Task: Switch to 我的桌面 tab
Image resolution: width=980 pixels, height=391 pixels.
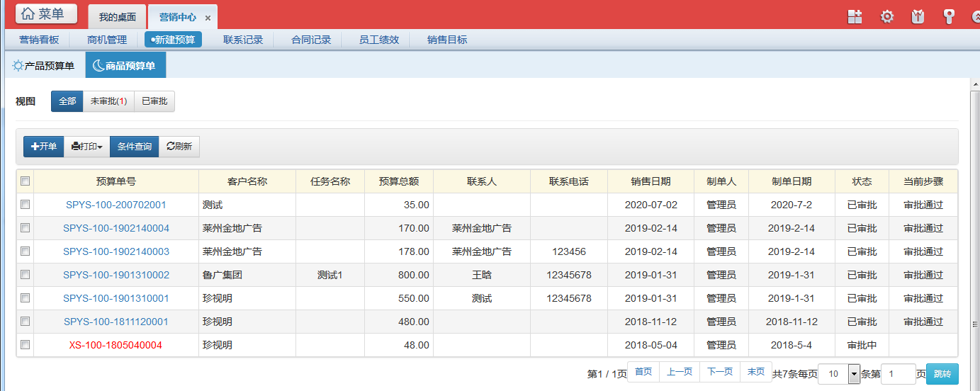Action: pyautogui.click(x=117, y=17)
